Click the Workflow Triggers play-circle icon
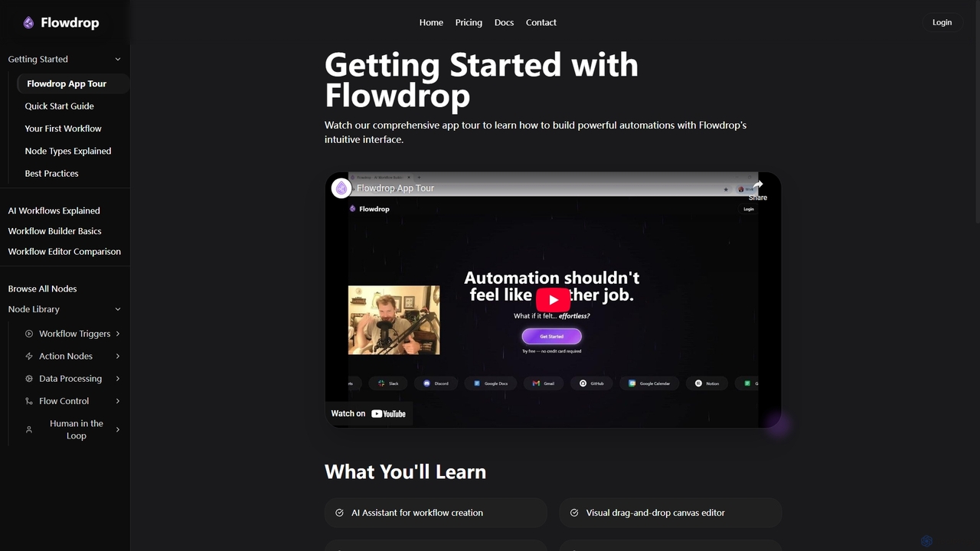Viewport: 980px width, 551px height. [29, 334]
